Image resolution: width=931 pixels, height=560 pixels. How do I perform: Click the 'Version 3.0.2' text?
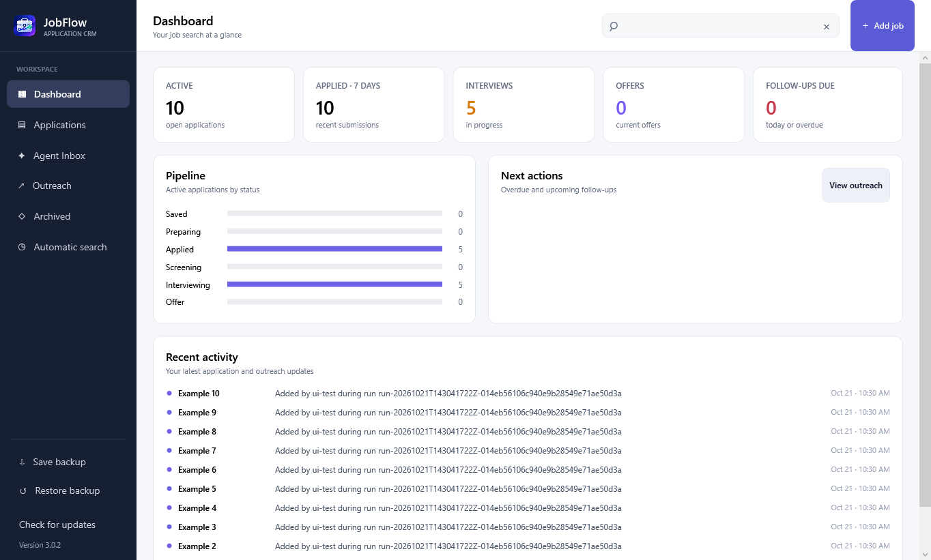tap(40, 545)
